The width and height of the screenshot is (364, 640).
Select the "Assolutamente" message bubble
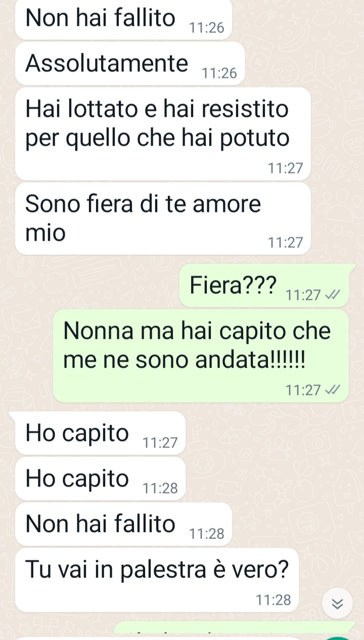coord(130,64)
